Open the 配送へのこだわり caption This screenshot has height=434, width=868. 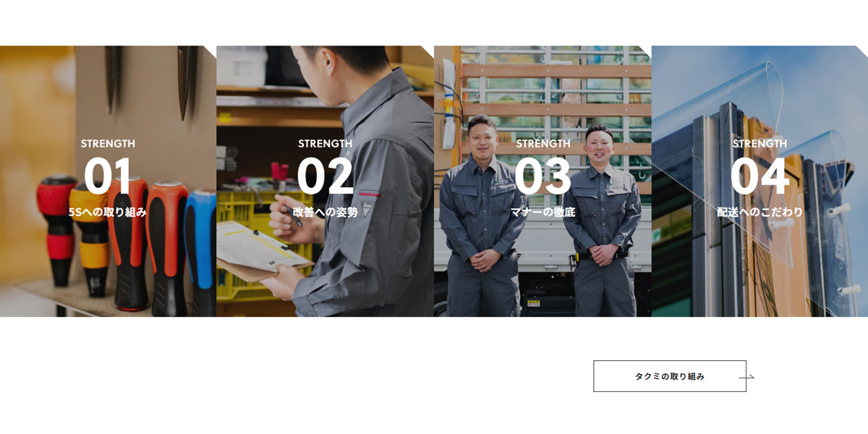[x=759, y=212]
